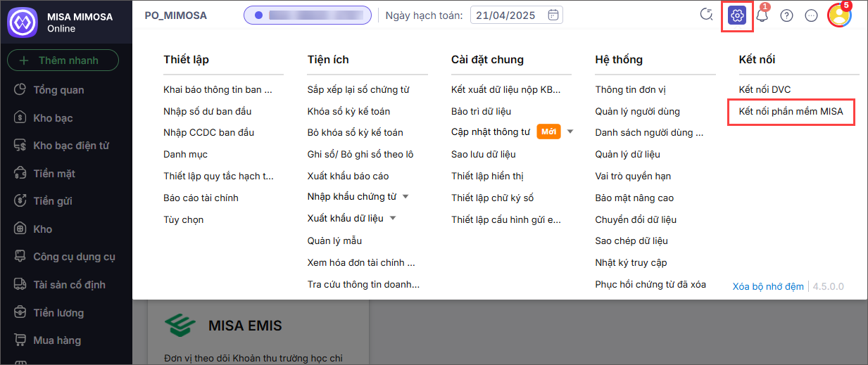868x365 pixels.
Task: Click the Ngày hạch toán date field
Action: tap(516, 15)
